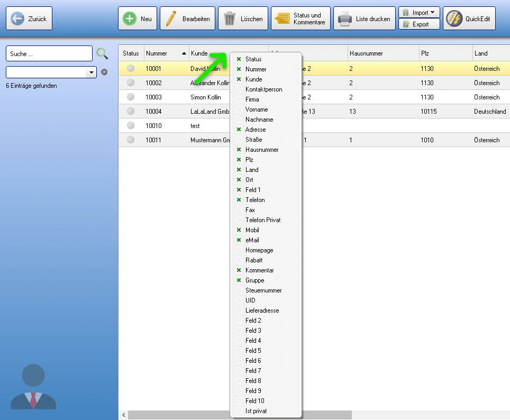Click the green magnifier search icon
This screenshot has height=420, width=510.
[x=102, y=53]
